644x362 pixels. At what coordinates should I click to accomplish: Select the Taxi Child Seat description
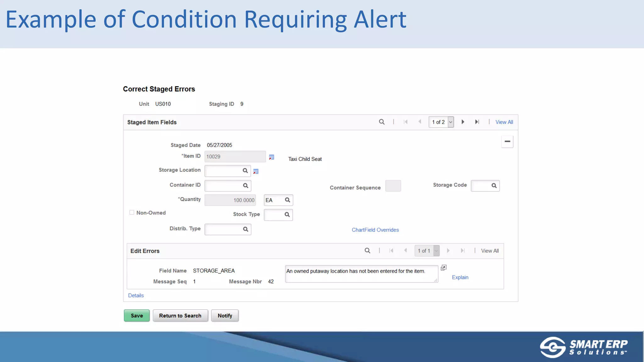(305, 159)
